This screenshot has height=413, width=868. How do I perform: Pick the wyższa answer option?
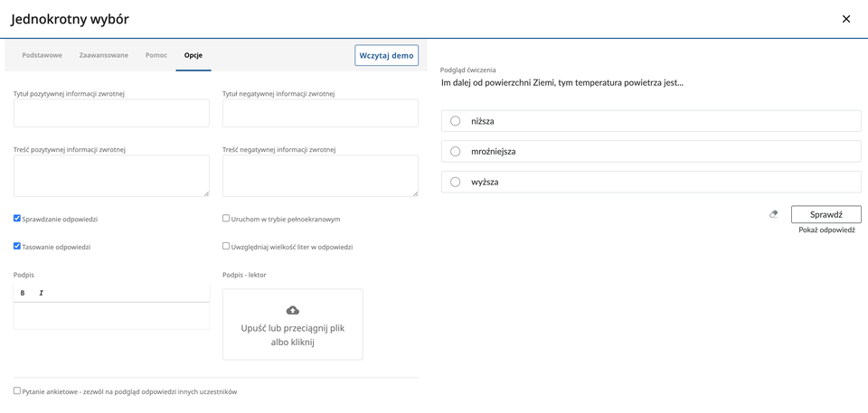[x=456, y=183]
